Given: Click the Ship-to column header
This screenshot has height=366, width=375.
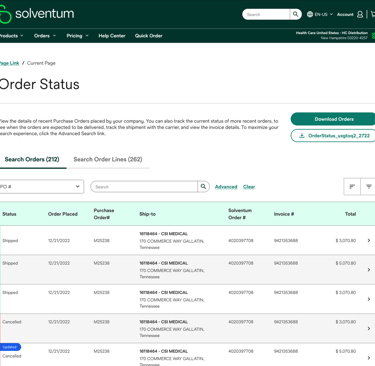Looking at the screenshot, I should (147, 214).
